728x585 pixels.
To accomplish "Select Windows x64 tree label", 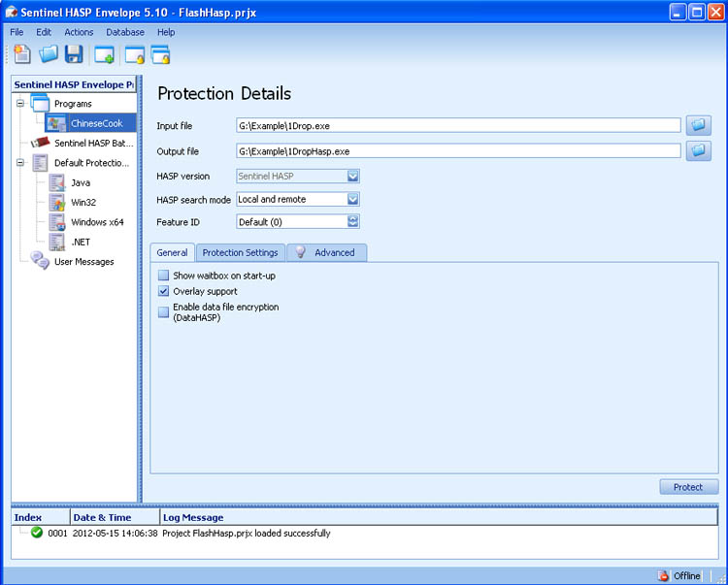I will 97,222.
